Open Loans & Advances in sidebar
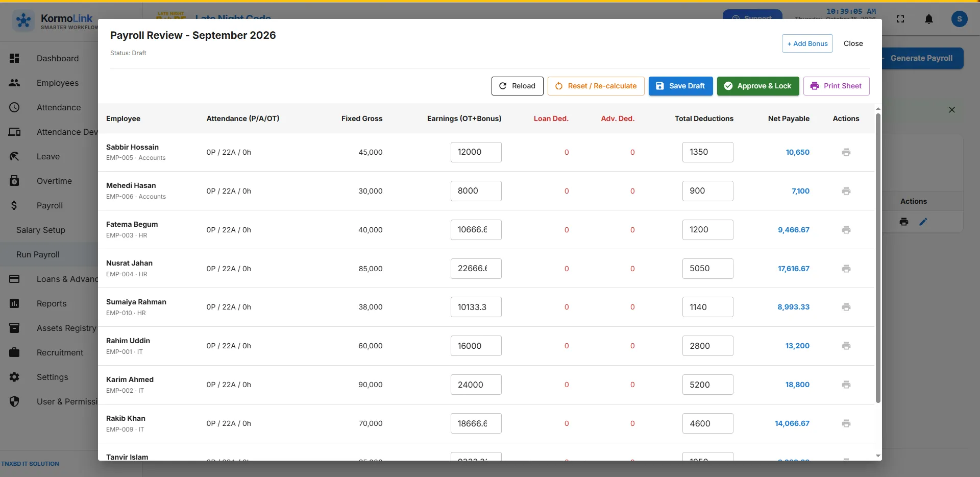The width and height of the screenshot is (980, 477). (67, 279)
